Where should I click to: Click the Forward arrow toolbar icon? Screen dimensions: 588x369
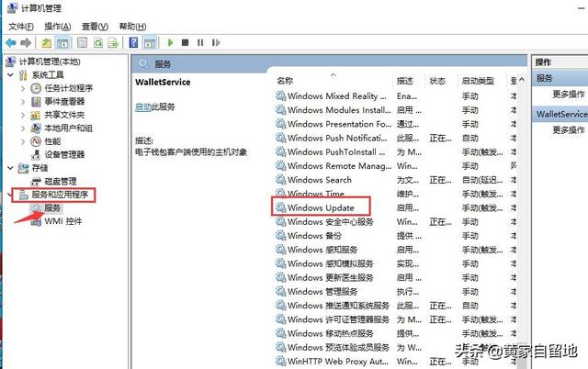(x=26, y=43)
